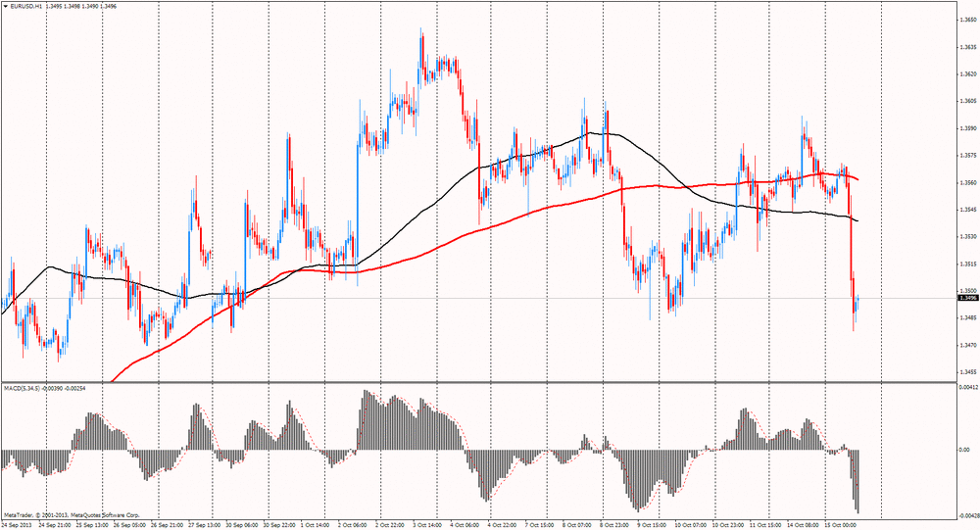Open the chart dropdown arrow beside EURUSD.H1
The height and width of the screenshot is (530, 980).
point(6,6)
